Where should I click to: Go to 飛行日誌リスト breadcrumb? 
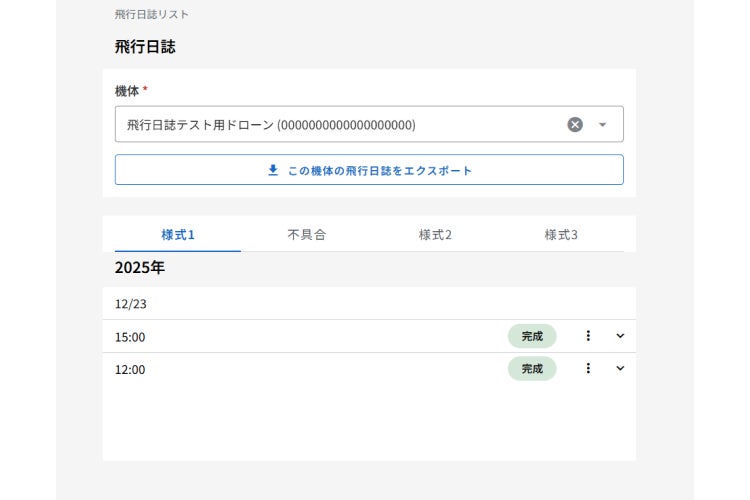pos(152,15)
